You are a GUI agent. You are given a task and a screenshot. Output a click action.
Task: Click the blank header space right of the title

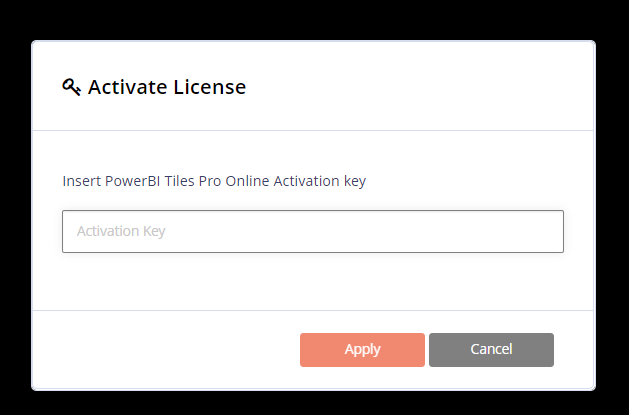pos(420,87)
